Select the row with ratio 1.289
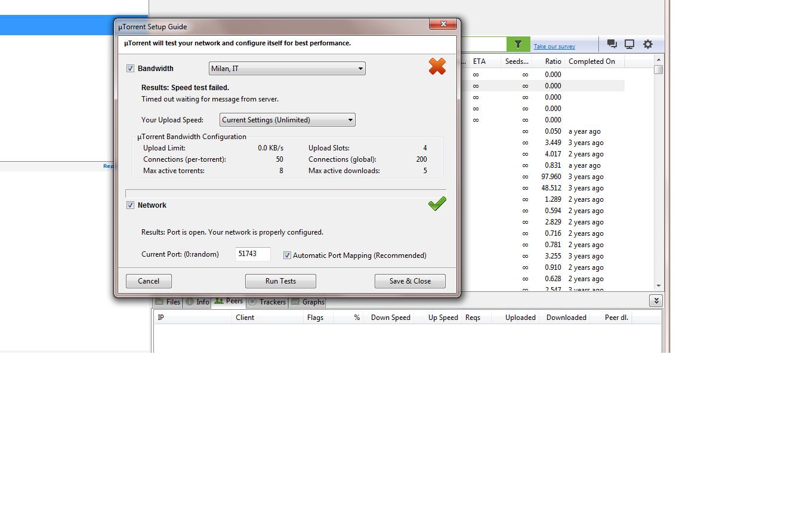Image resolution: width=812 pixels, height=508 pixels. (x=542, y=199)
